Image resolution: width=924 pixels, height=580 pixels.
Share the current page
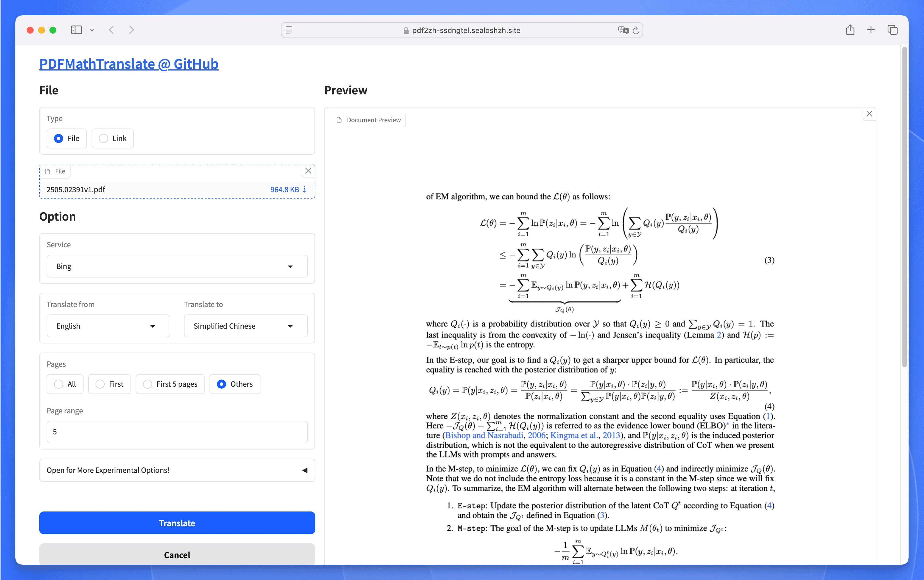point(850,30)
